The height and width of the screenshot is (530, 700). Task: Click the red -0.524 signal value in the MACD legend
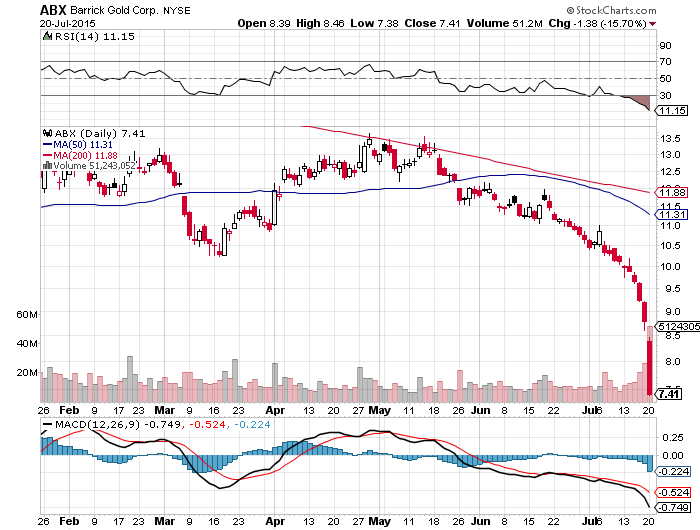208,425
